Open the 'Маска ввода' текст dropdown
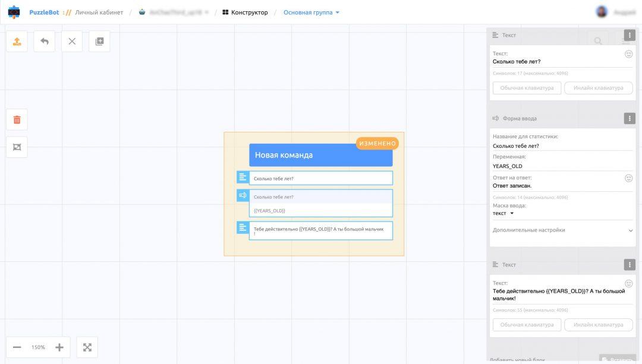642x364 pixels. (503, 213)
